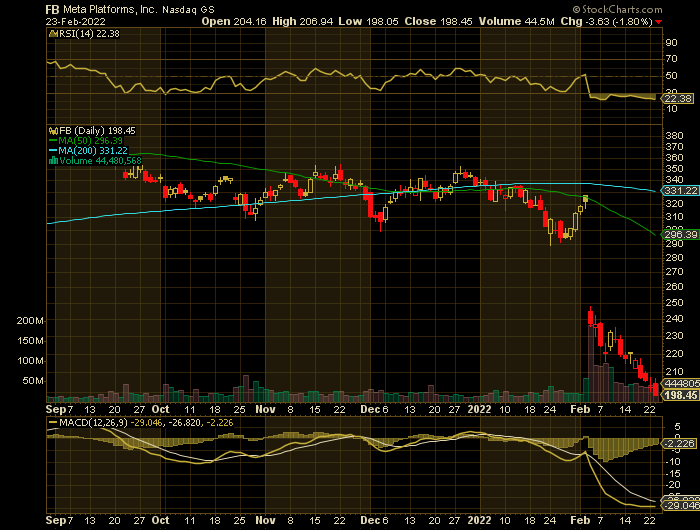Click the 198.45 last price tag on axis
This screenshot has width=700, height=530.
click(680, 395)
